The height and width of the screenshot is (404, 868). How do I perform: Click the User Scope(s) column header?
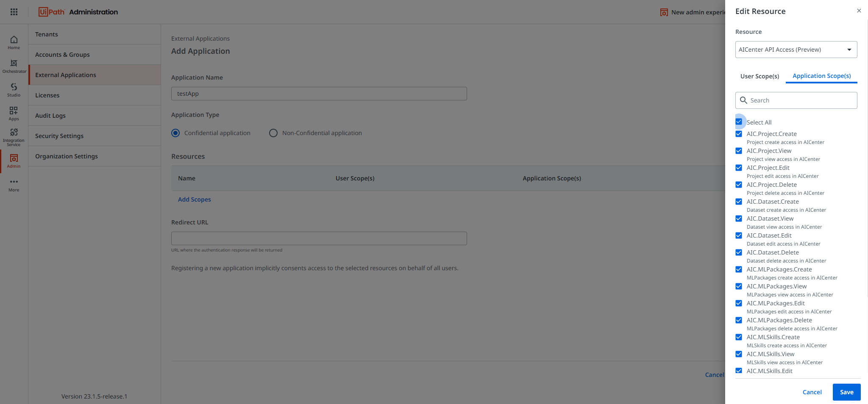point(355,178)
